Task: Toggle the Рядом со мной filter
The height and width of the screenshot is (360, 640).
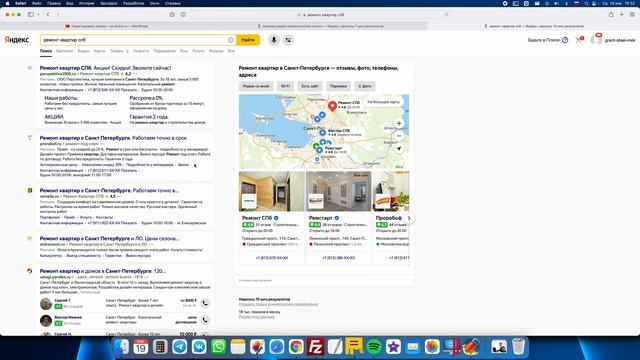Action: point(256,86)
